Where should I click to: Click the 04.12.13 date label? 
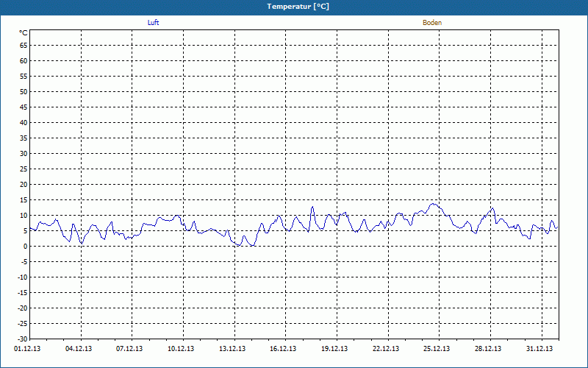point(79,349)
